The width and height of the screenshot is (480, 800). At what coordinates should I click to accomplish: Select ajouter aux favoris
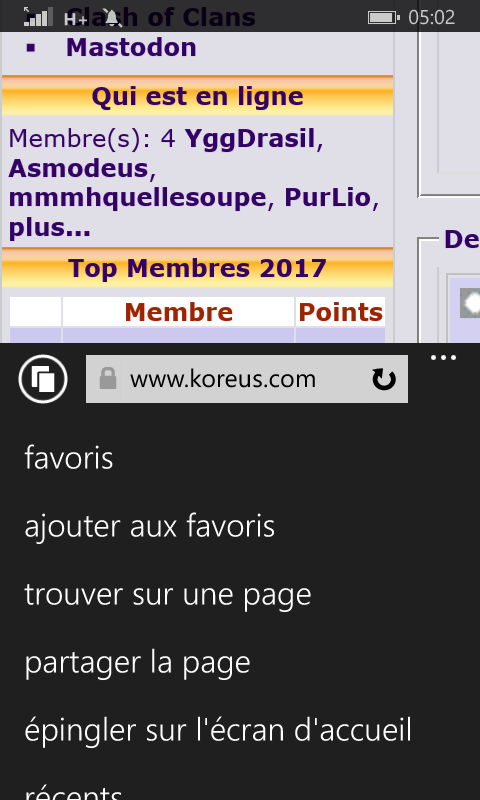coord(149,527)
